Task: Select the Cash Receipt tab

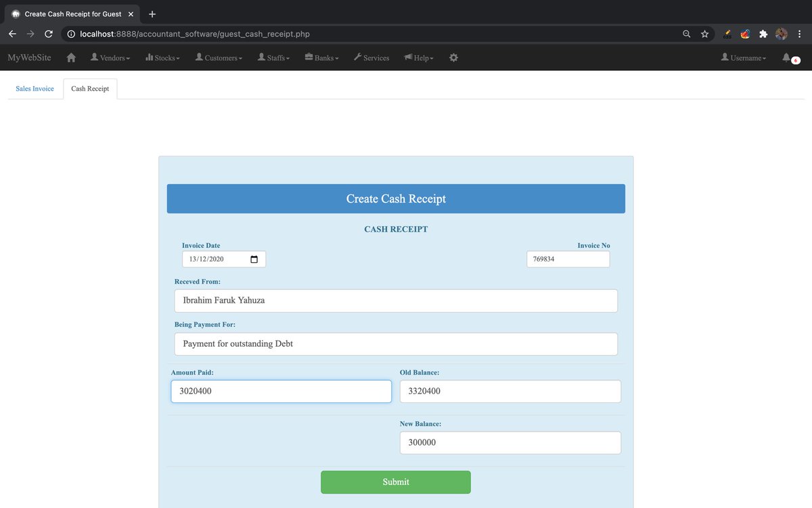Action: 89,88
